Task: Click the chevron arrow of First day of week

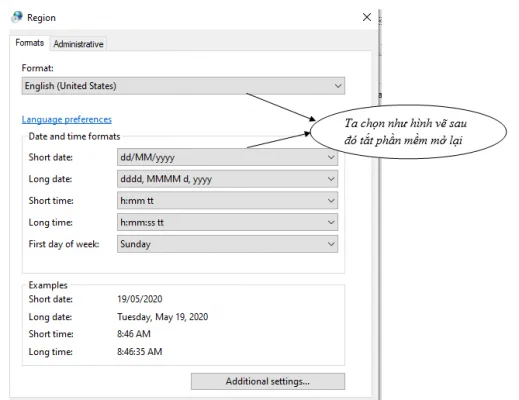Action: pyautogui.click(x=331, y=244)
